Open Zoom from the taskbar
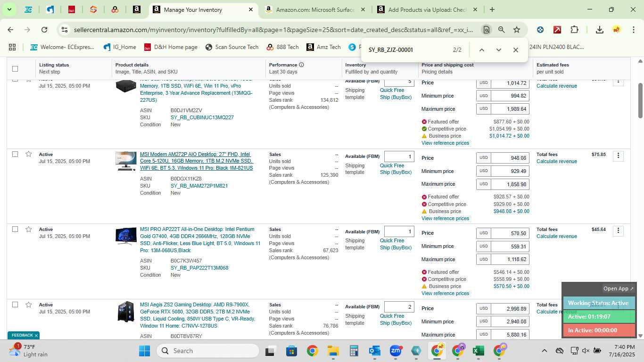 click(395, 351)
